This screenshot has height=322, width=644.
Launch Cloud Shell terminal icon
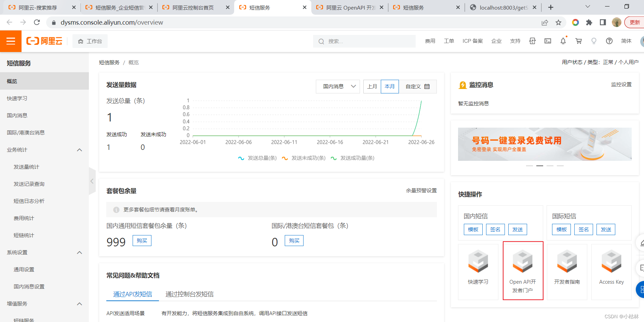click(548, 41)
